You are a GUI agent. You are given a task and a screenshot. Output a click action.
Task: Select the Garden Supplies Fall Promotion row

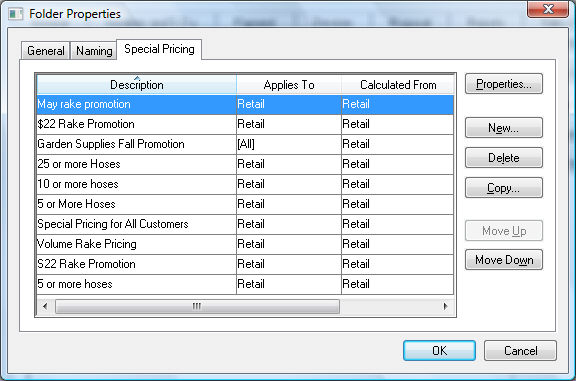245,144
